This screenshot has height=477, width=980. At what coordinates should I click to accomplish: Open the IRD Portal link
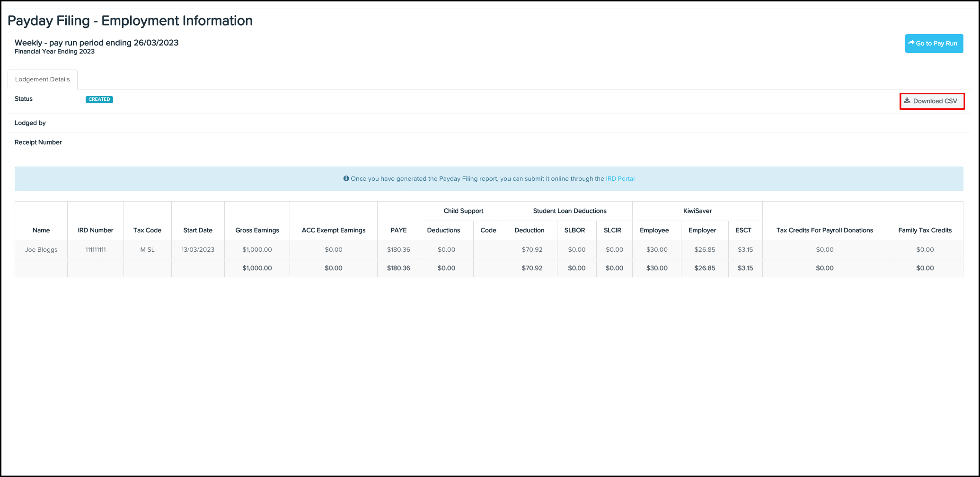[620, 179]
